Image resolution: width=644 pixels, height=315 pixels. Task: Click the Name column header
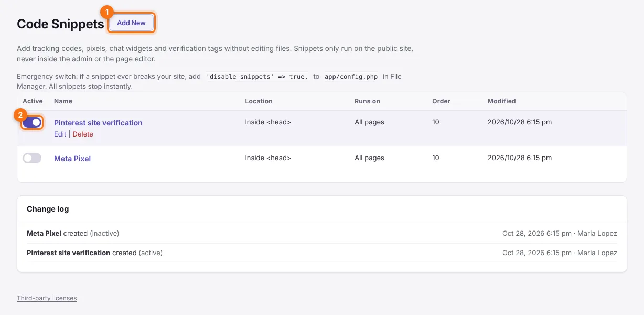click(x=63, y=101)
